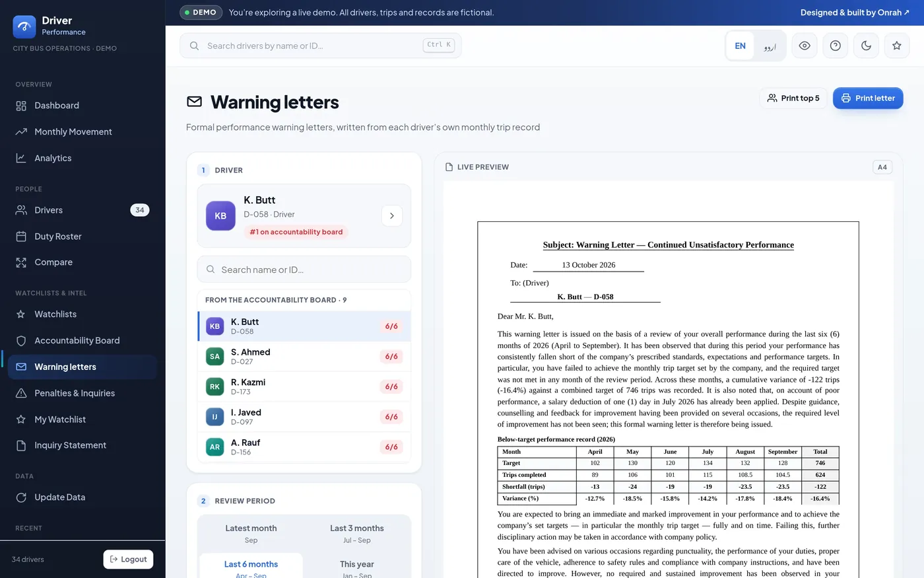924x578 pixels.
Task: Click the Live Preview document icon
Action: 449,167
